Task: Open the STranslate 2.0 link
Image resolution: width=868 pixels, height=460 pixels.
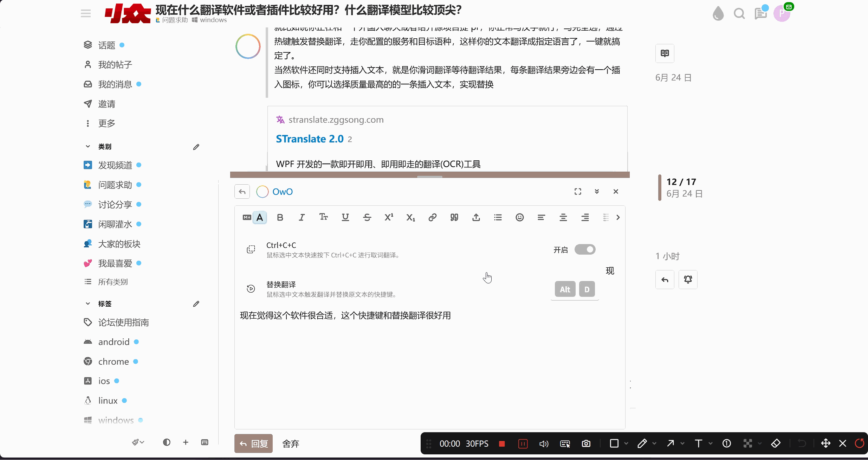Action: (310, 139)
